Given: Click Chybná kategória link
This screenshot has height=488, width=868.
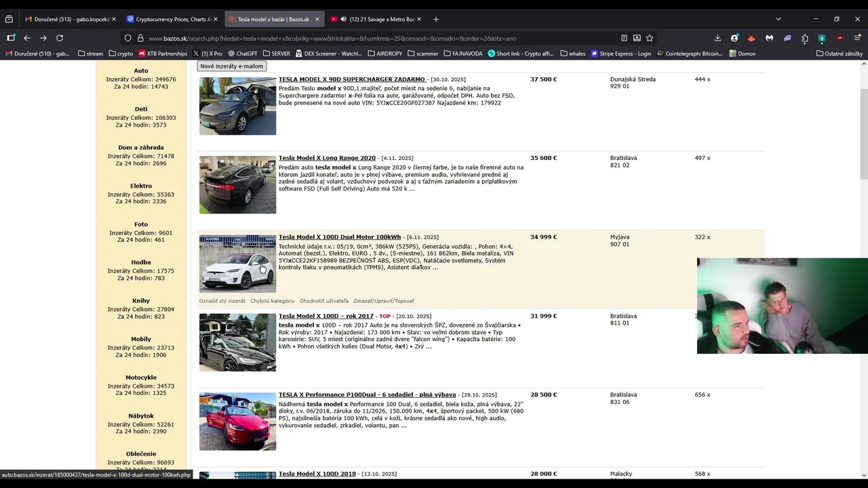Looking at the screenshot, I should [273, 301].
